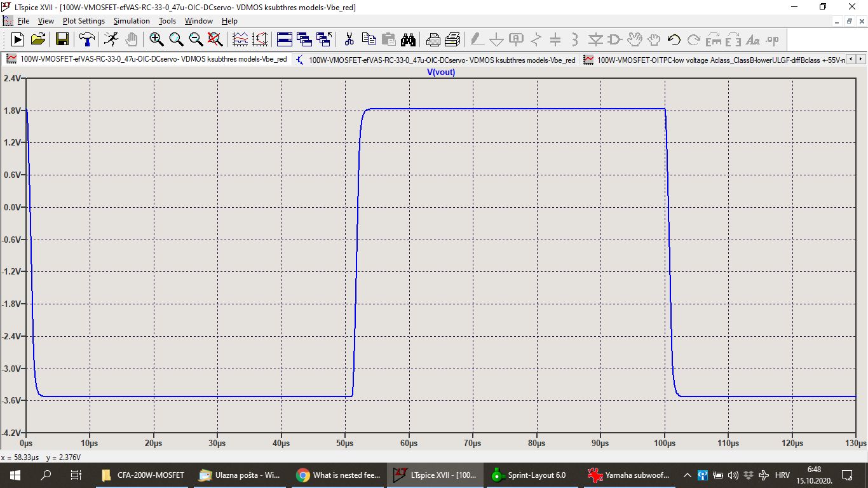868x488 pixels.
Task: Click the toggle-axis plot icon
Action: (260, 39)
